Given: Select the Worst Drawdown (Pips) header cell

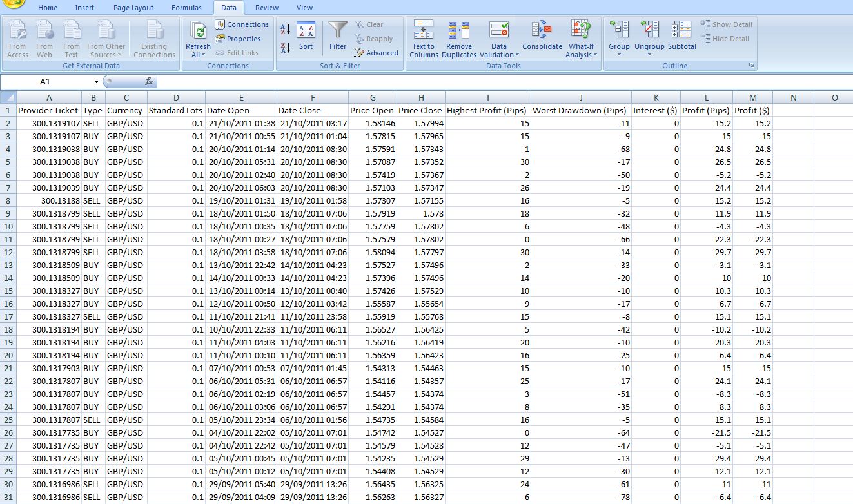Looking at the screenshot, I should (x=581, y=110).
